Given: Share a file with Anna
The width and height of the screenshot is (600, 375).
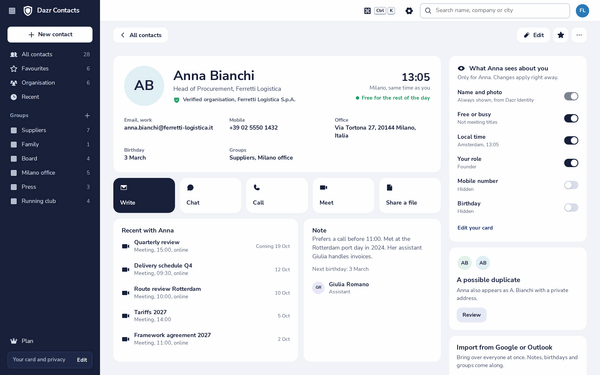Looking at the screenshot, I should (x=410, y=195).
